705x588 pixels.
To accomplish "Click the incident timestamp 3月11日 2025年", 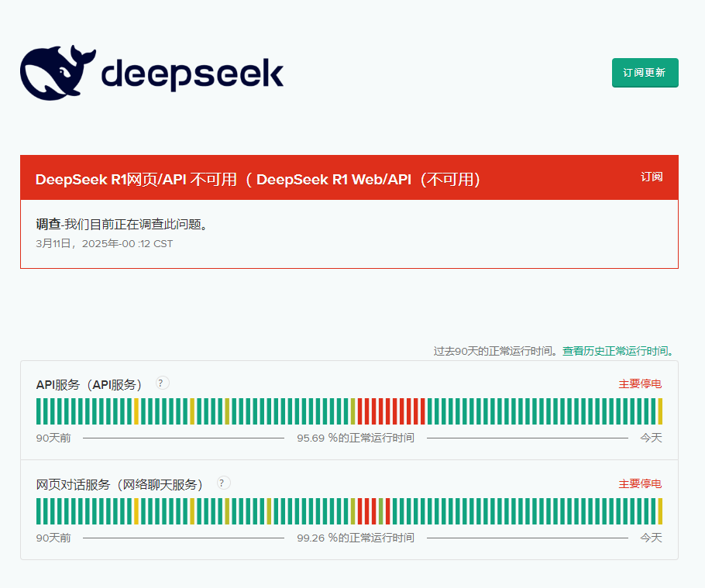I will 105,243.
